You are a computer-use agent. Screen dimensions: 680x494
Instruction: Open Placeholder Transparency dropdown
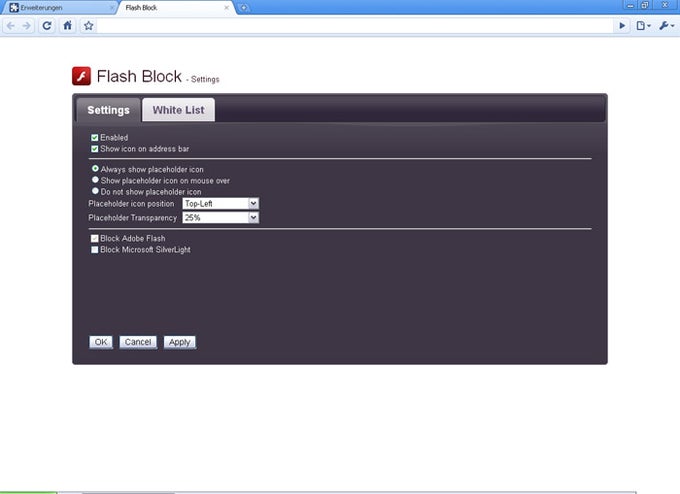pyautogui.click(x=221, y=217)
